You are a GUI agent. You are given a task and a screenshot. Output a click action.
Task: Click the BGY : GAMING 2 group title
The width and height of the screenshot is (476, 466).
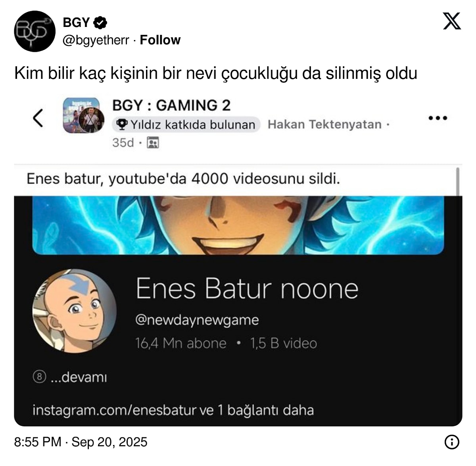click(171, 105)
